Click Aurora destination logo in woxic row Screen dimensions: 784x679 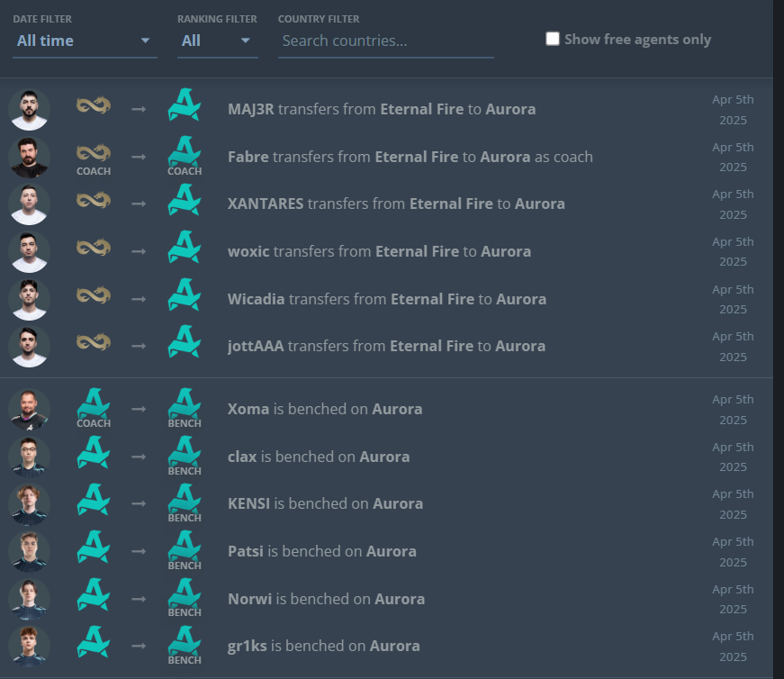tap(185, 247)
